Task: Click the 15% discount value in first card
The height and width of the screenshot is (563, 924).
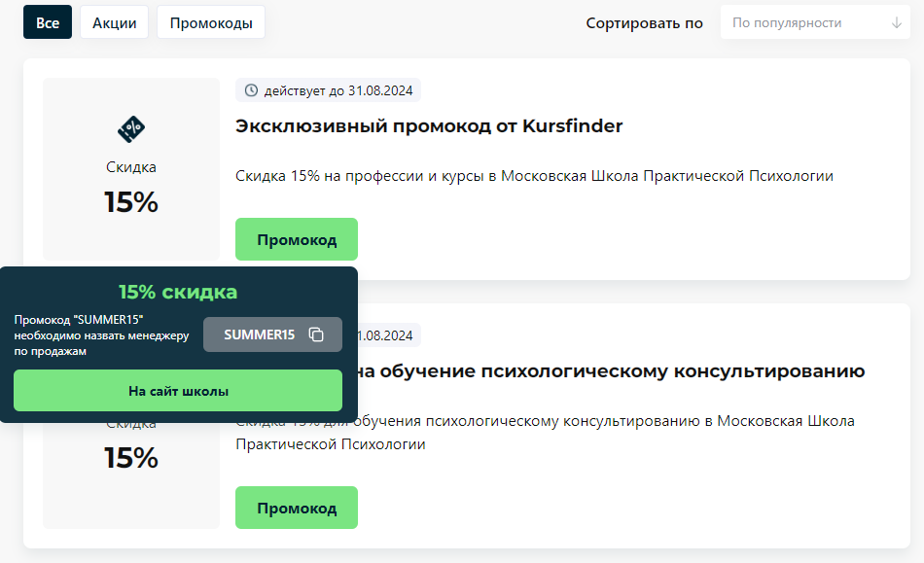Action: [131, 202]
